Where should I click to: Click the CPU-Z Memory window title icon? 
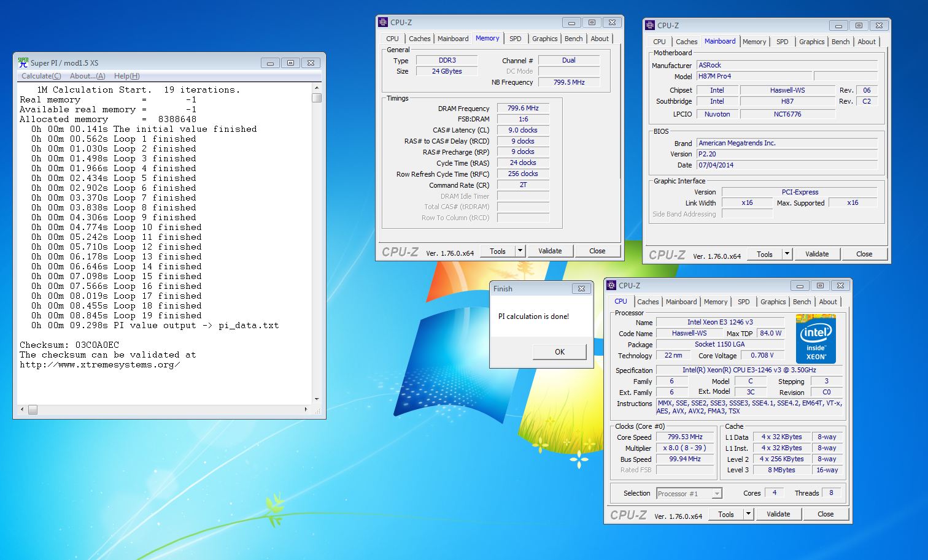coord(383,22)
